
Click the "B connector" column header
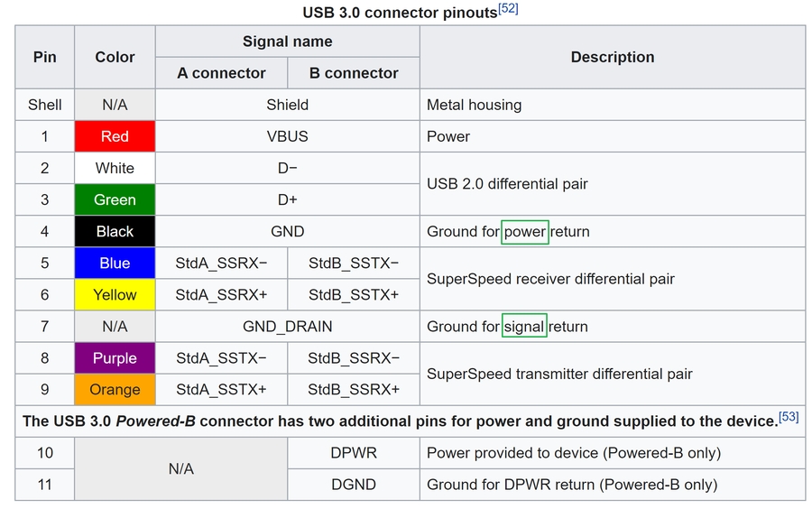click(x=354, y=73)
